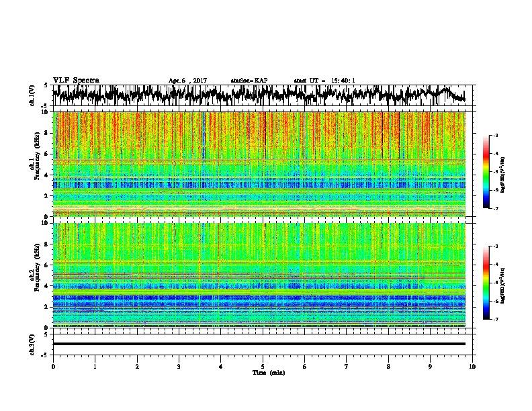Select the "Apr. 6 , 2017" date text
This screenshot has height=411, width=532.
pos(187,81)
